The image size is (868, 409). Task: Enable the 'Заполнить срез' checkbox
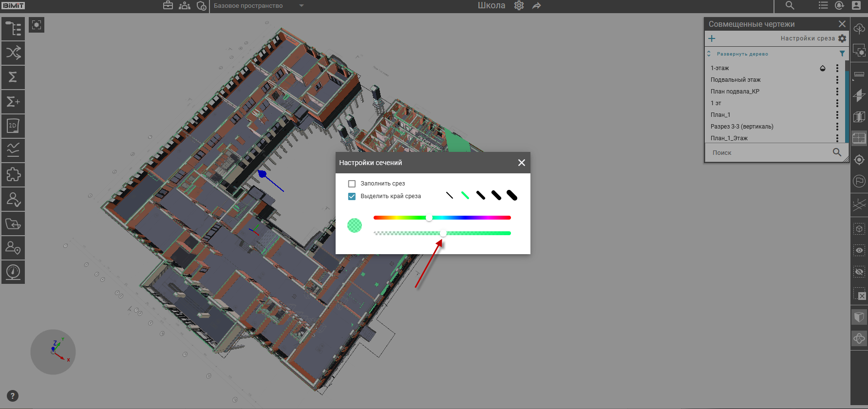click(x=352, y=184)
